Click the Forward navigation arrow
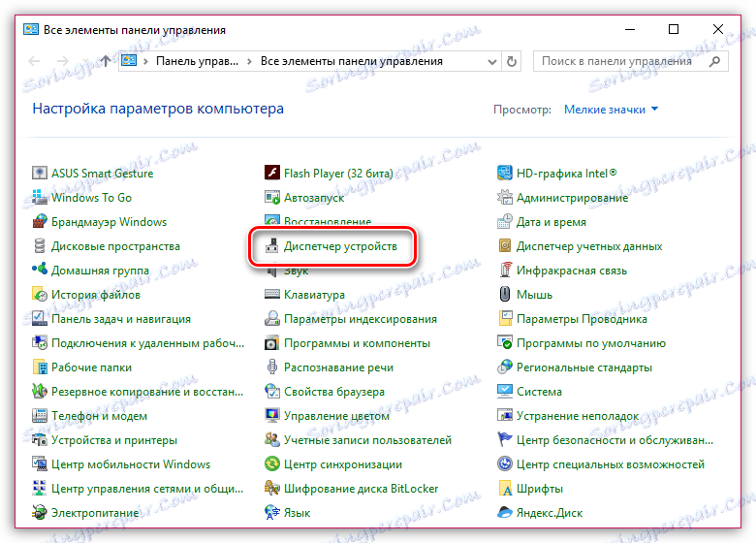Viewport: 756px width, 543px height. (63, 61)
